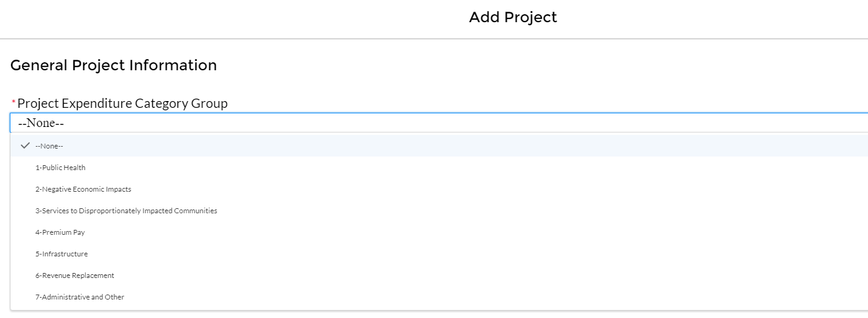
Task: Click the checkmark icon beside --None--
Action: pos(25,146)
